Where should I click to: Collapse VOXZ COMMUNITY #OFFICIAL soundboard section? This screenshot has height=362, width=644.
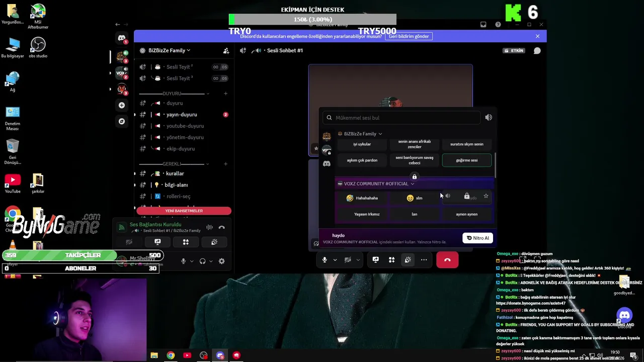413,184
